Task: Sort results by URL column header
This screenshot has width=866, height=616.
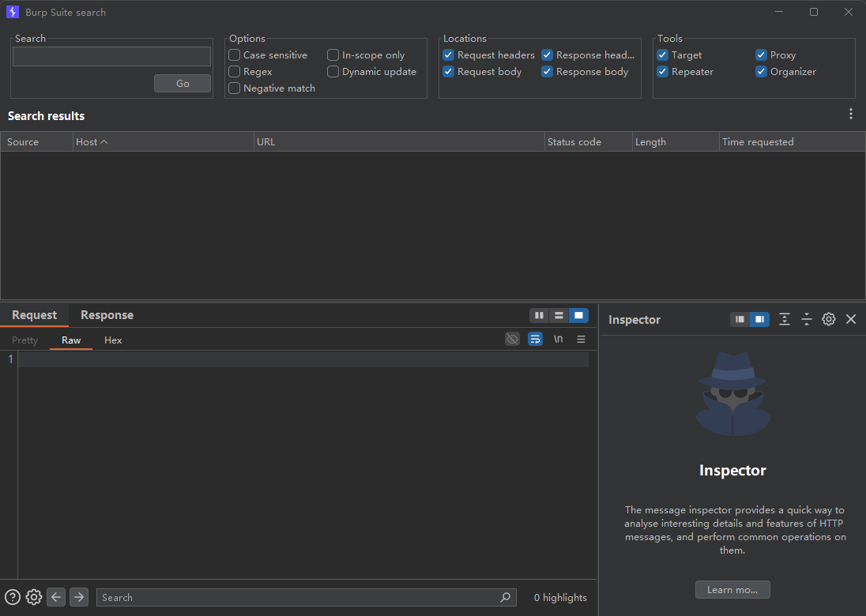Action: click(399, 142)
